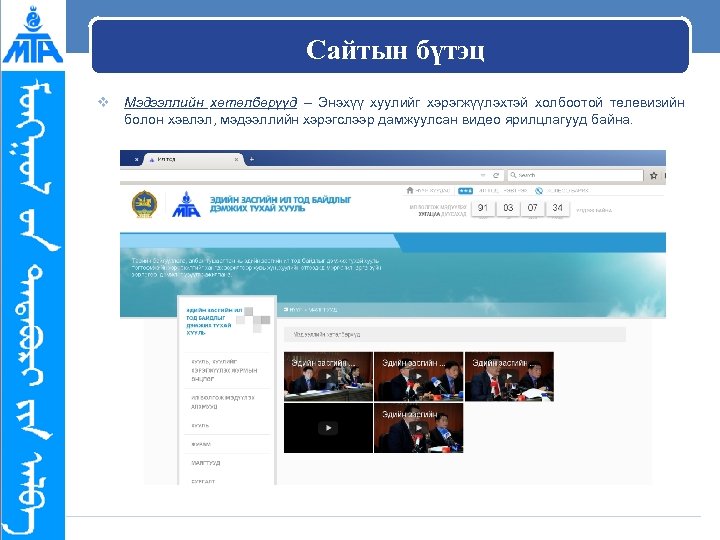Open sidebar menu 'Хууль, хуулийг хэрэгжүүлэх журмын'
Viewport: 720px width, 540px height.
point(227,370)
